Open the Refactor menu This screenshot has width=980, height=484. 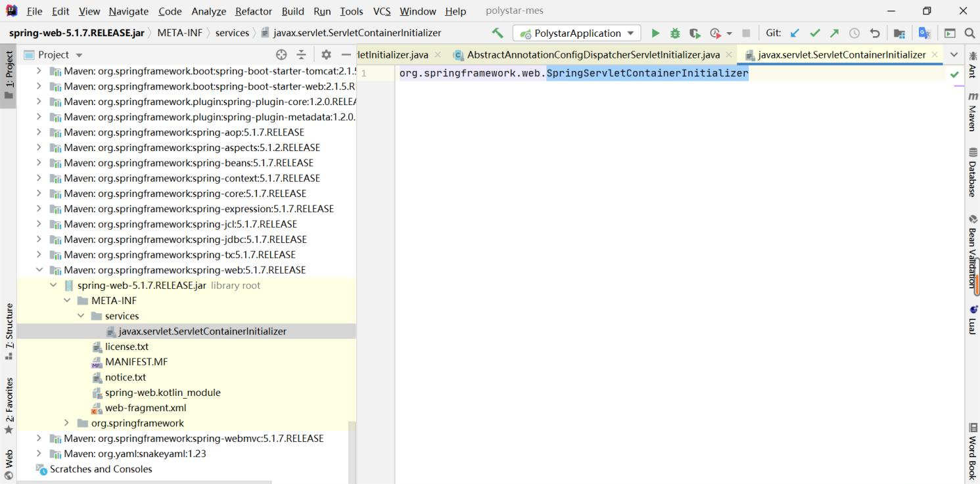click(x=253, y=11)
